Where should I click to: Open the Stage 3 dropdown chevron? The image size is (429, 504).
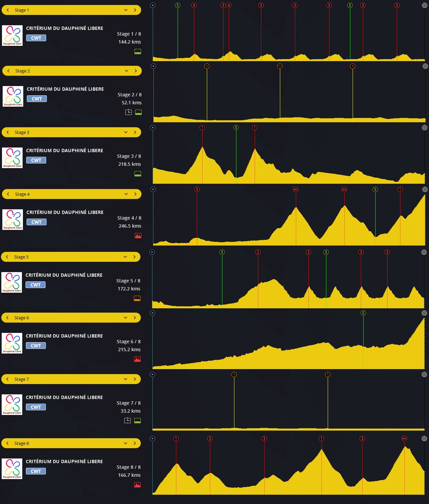point(126,132)
